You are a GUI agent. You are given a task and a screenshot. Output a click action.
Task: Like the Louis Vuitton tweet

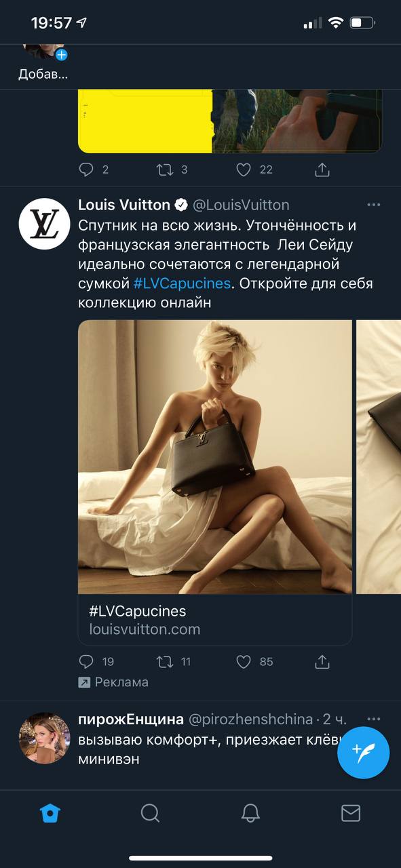244,661
